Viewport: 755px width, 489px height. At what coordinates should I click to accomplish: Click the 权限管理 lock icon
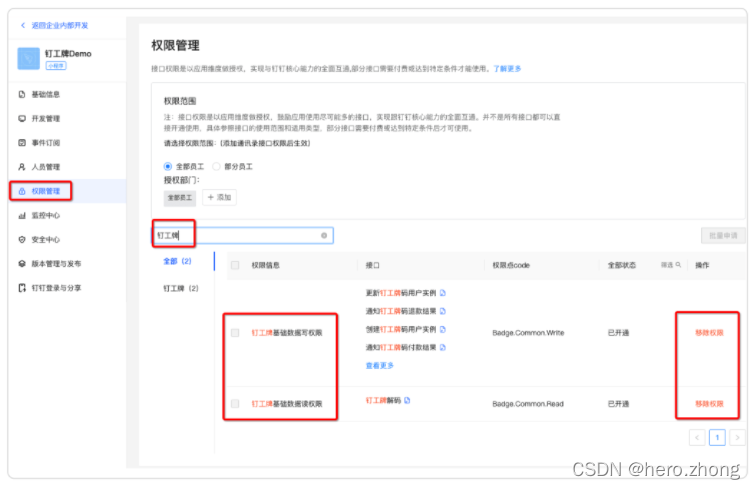pos(22,191)
